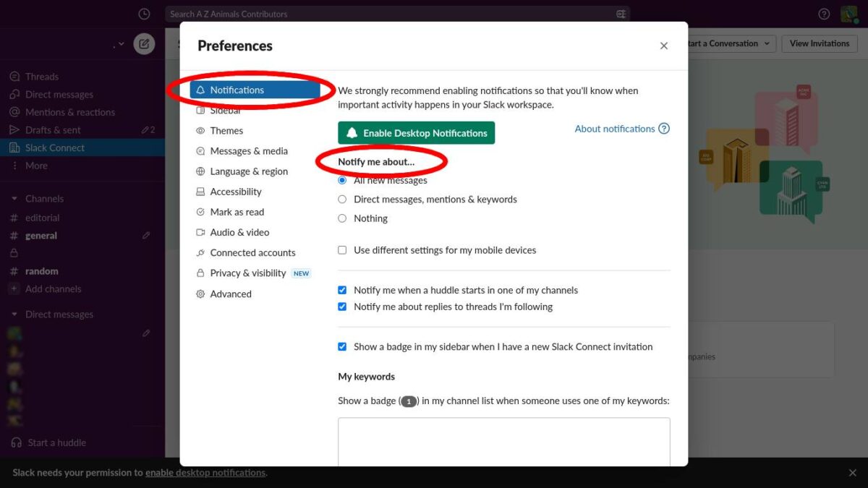The image size is (868, 488).
Task: Open Language & region via its globe icon
Action: tap(200, 171)
